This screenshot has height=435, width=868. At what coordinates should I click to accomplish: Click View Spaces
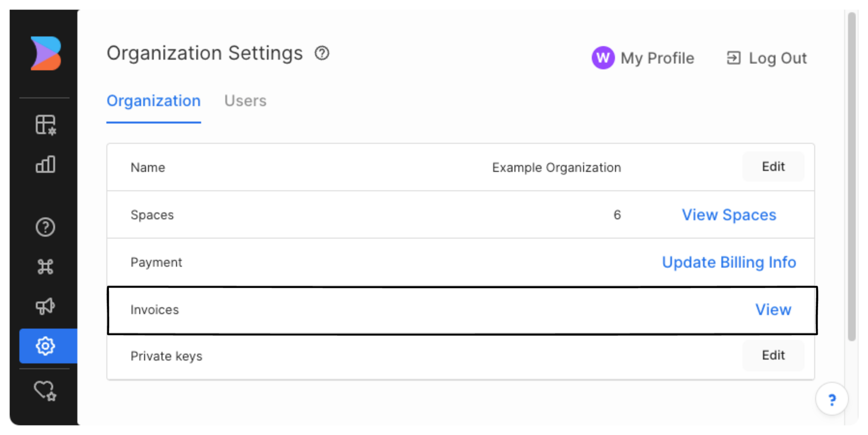(x=729, y=214)
